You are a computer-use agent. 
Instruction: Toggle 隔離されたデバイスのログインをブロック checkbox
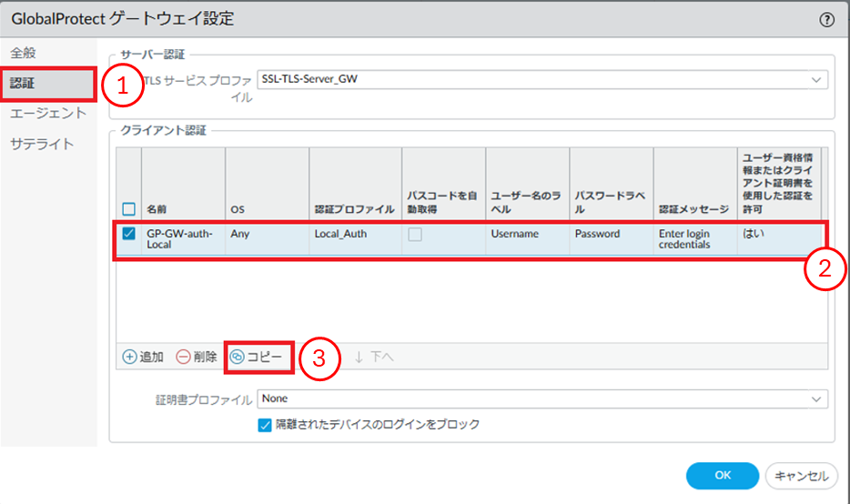coord(265,424)
